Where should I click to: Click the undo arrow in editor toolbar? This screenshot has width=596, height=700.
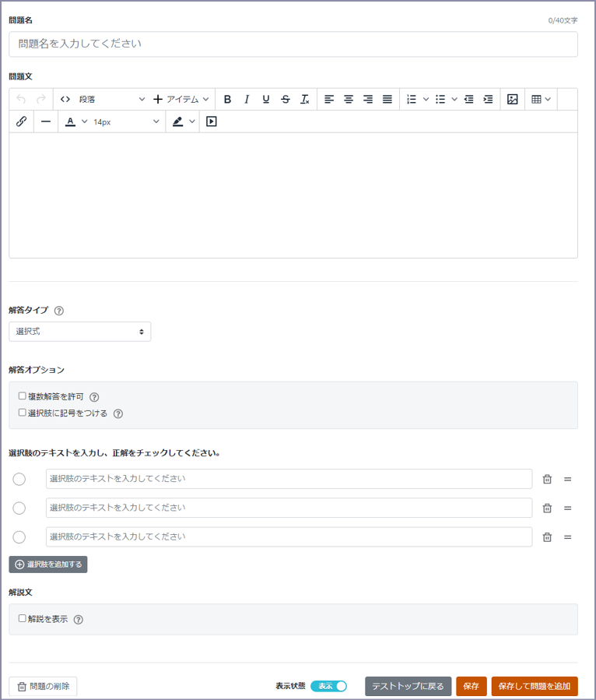click(21, 99)
